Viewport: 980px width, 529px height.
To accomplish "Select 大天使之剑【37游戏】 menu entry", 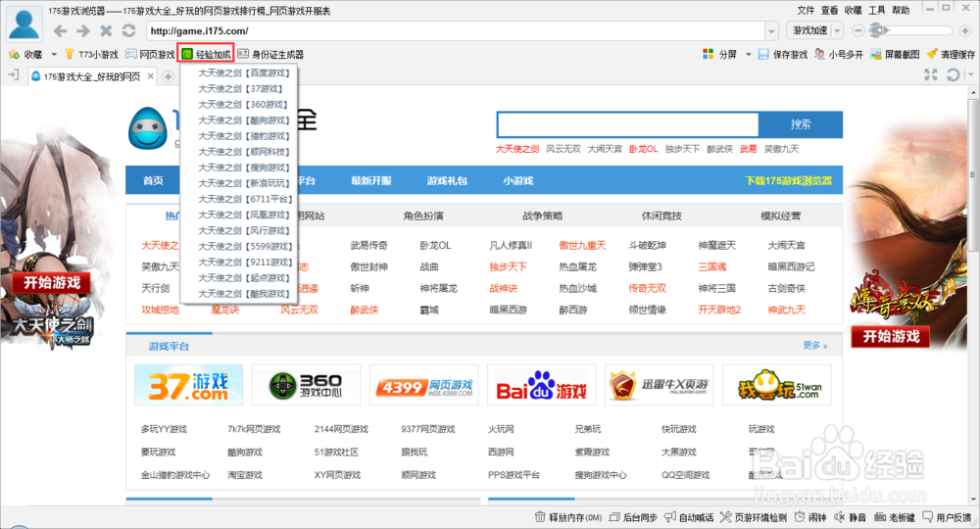I will pyautogui.click(x=241, y=89).
